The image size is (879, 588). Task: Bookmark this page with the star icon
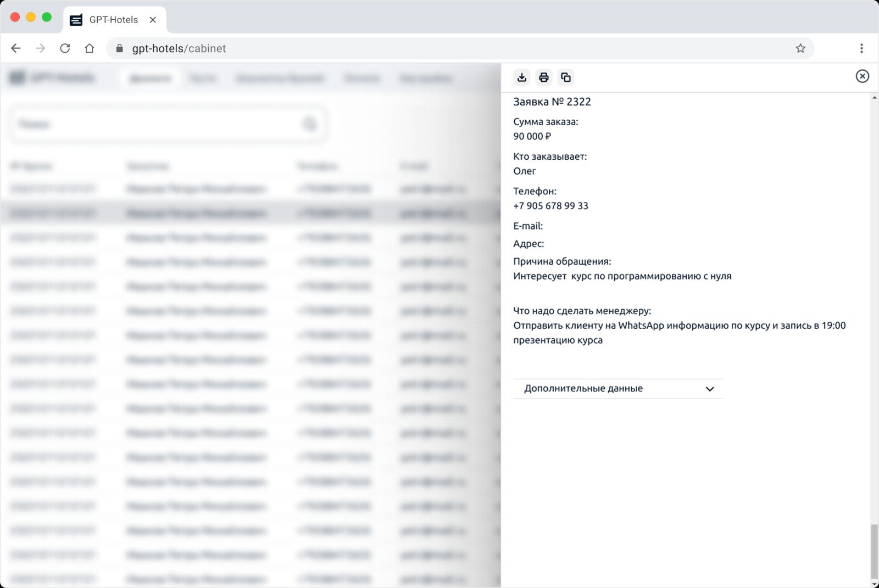(800, 48)
